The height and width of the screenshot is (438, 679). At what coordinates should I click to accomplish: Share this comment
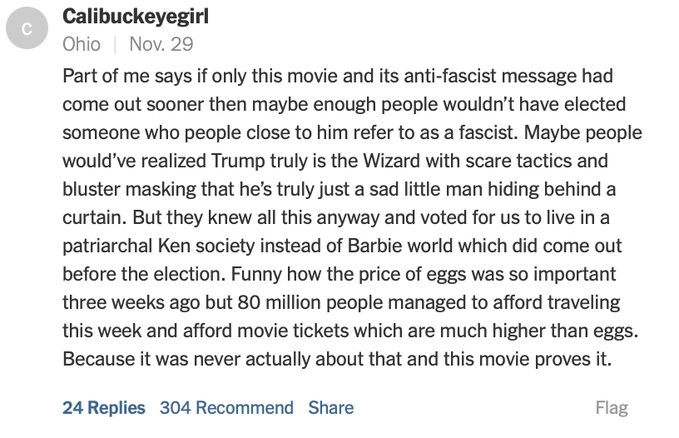click(331, 407)
